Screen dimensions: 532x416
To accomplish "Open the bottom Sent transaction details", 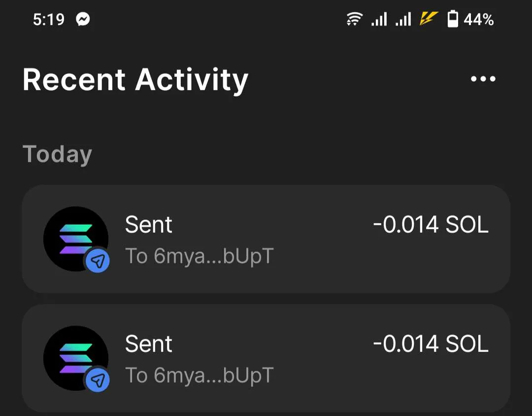I will 266,358.
